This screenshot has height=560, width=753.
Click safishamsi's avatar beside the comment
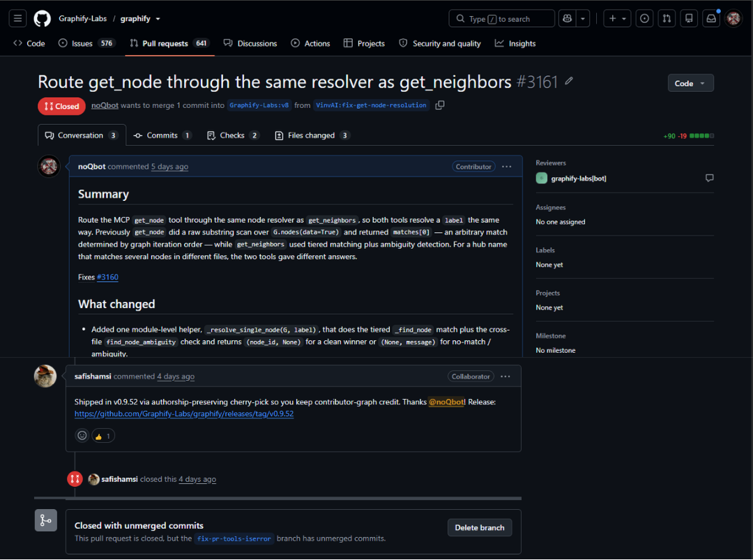[45, 376]
